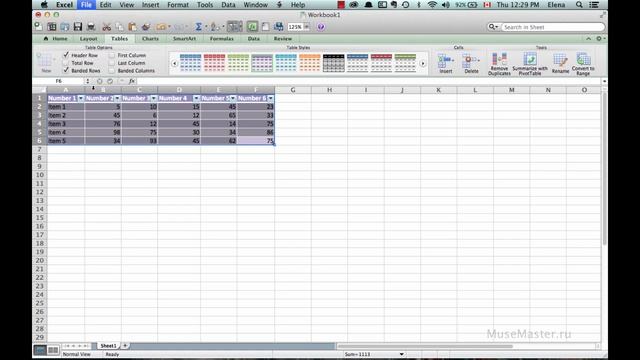Click the Name Box showing F6
This screenshot has height=360, width=640.
58,81
